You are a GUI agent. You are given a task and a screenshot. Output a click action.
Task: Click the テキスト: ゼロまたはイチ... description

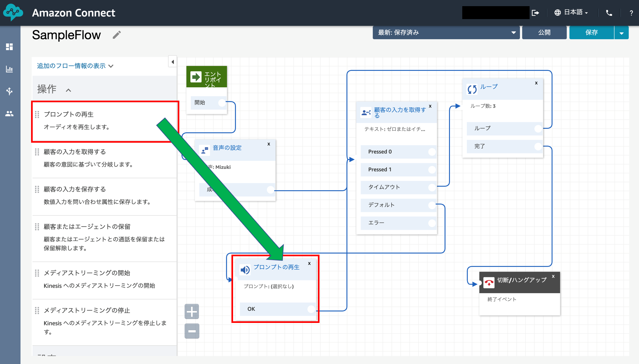(395, 129)
